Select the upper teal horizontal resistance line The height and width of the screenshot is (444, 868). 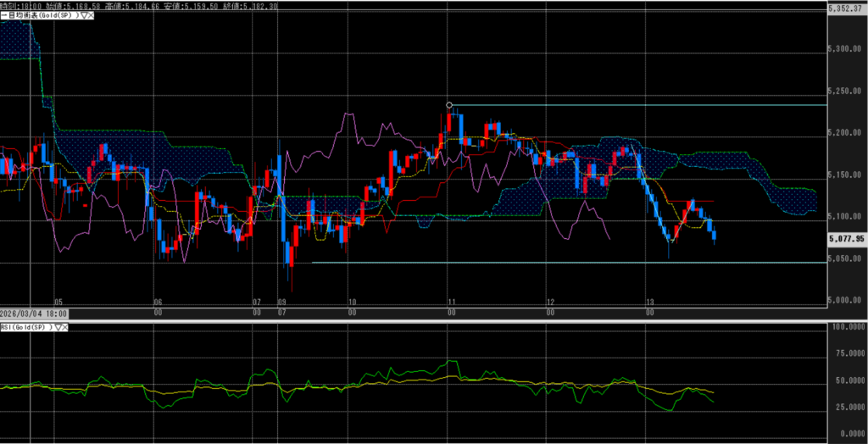[636, 106]
